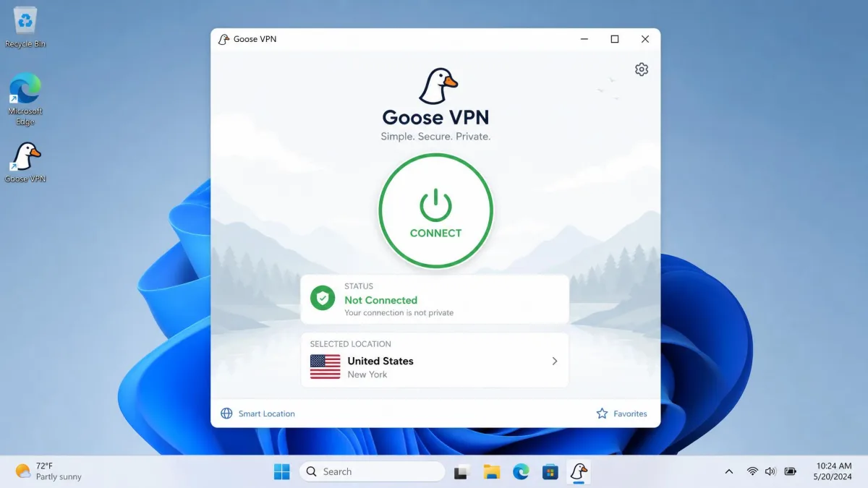Click the large goose logo above Goose VPN
This screenshot has height=488, width=868.
coord(438,87)
